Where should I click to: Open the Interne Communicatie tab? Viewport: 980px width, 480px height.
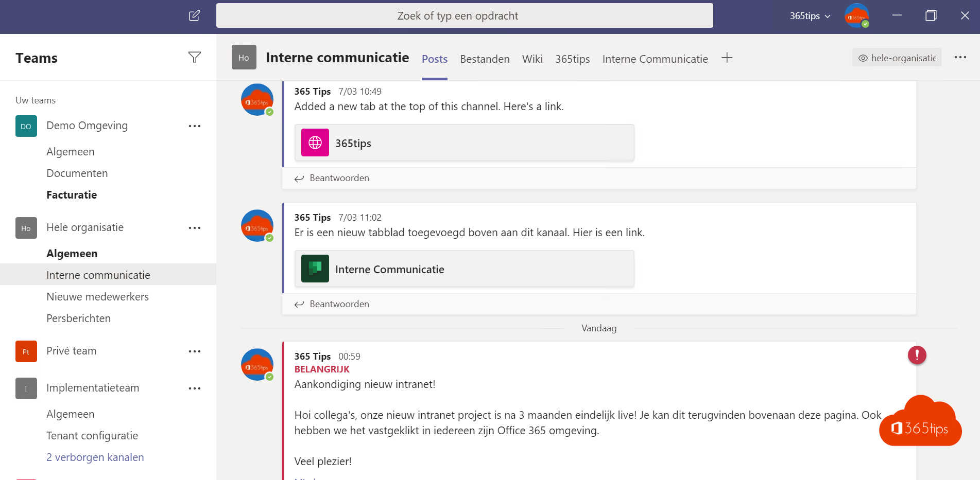point(655,59)
